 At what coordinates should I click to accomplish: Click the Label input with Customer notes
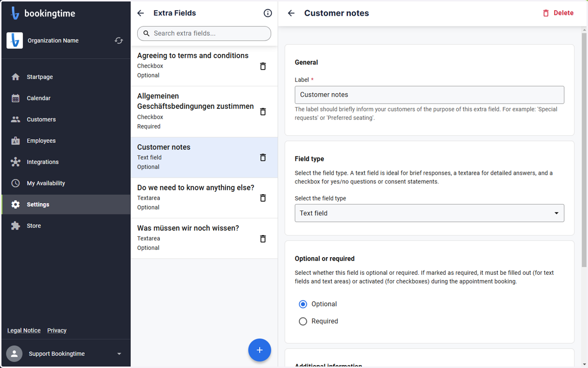coord(429,95)
